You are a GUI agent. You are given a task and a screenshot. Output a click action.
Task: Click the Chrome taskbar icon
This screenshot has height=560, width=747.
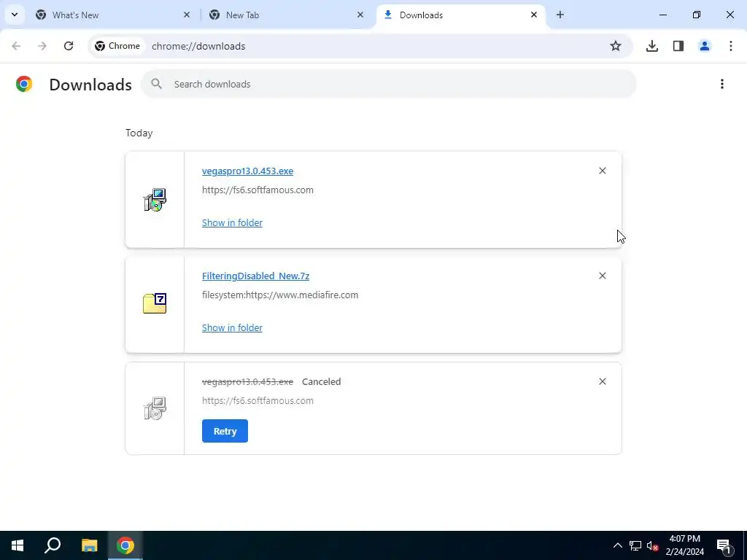click(125, 545)
